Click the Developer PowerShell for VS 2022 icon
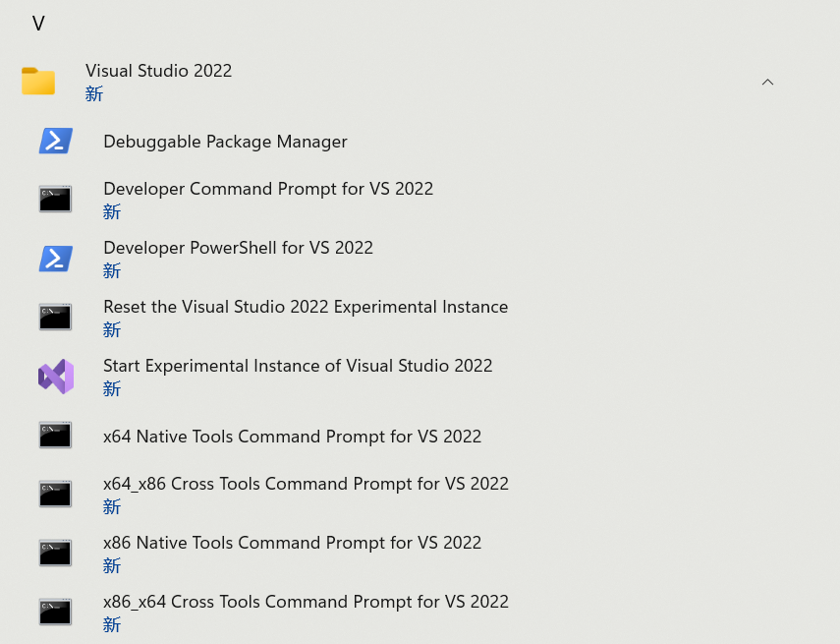Image resolution: width=840 pixels, height=644 pixels. tap(56, 259)
